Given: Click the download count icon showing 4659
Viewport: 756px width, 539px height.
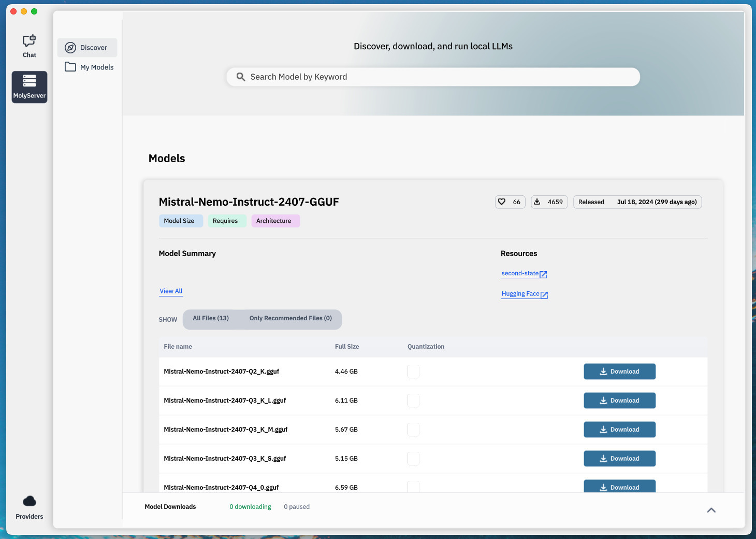Looking at the screenshot, I should pos(537,202).
